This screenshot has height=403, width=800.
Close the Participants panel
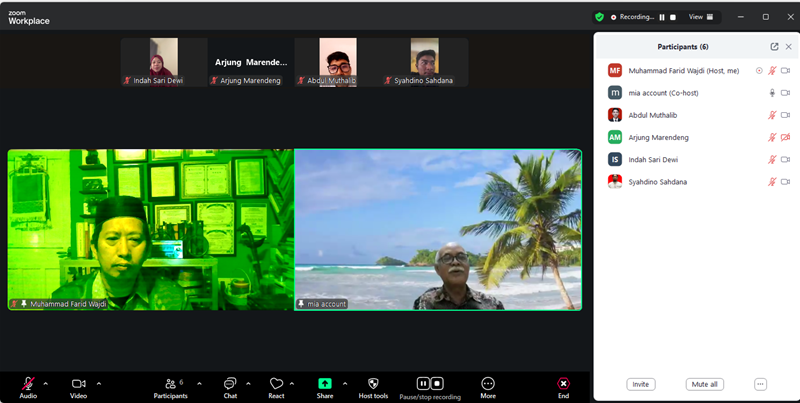[789, 46]
